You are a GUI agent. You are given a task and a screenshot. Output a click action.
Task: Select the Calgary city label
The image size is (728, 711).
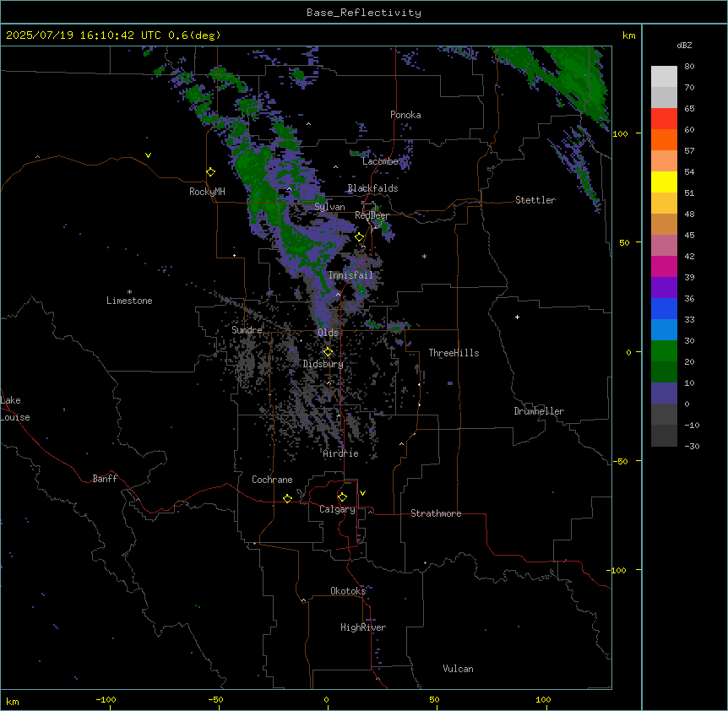[x=337, y=509]
